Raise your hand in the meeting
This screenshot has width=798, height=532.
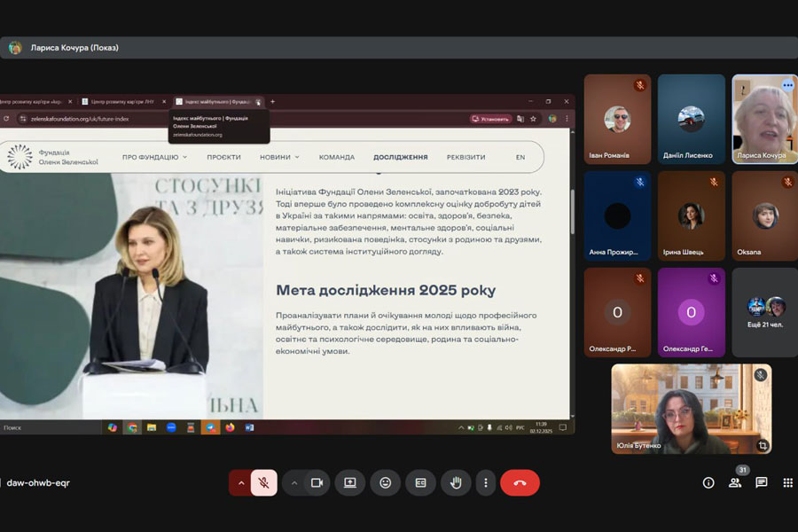456,482
